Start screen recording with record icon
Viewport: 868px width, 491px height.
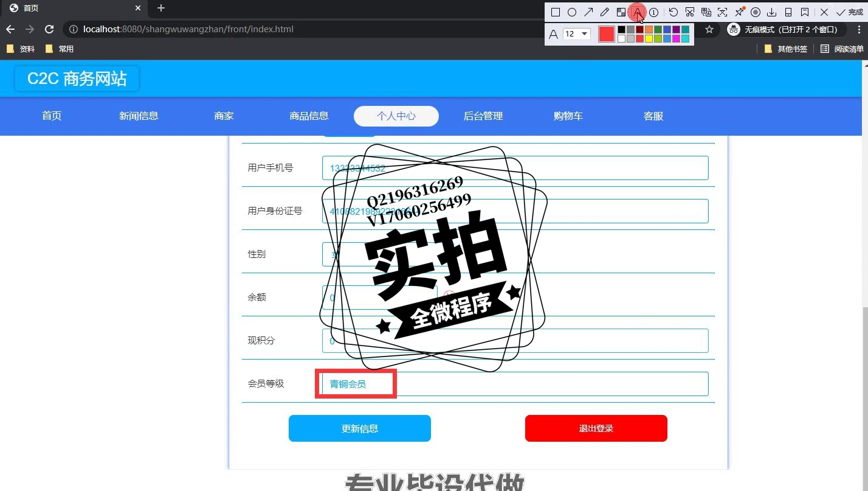(x=756, y=12)
